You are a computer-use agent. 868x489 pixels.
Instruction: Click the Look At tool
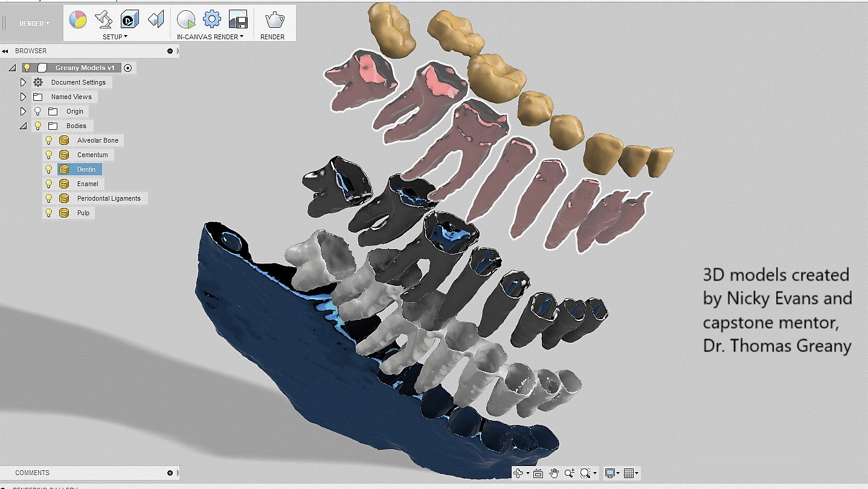pyautogui.click(x=538, y=473)
